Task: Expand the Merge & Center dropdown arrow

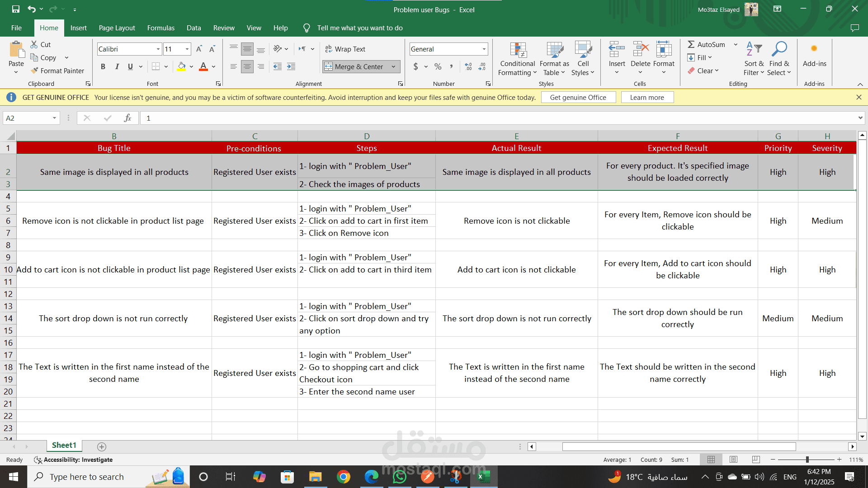Action: [x=393, y=66]
